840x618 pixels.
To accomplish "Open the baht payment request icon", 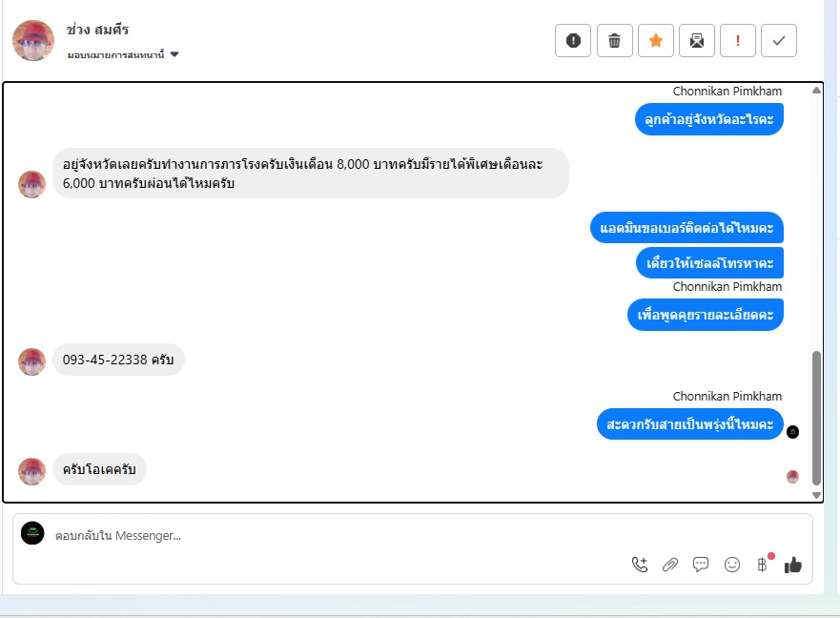I will 763,564.
